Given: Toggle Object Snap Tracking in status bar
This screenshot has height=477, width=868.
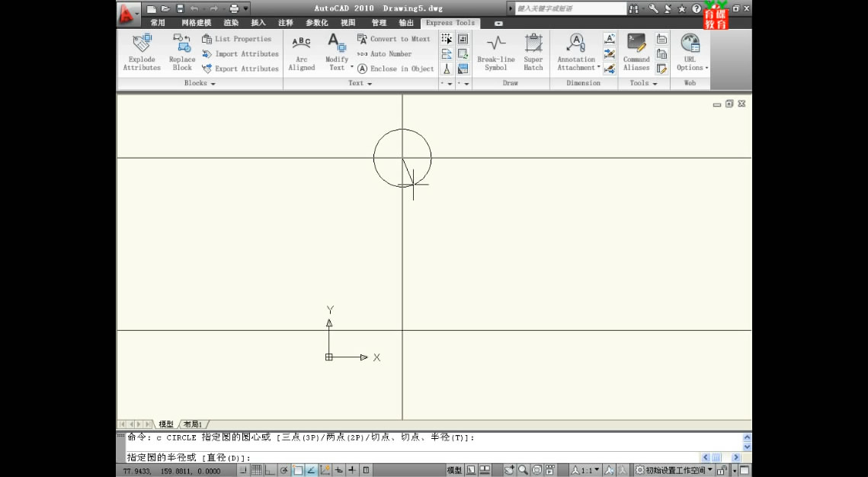Looking at the screenshot, I should (x=311, y=470).
